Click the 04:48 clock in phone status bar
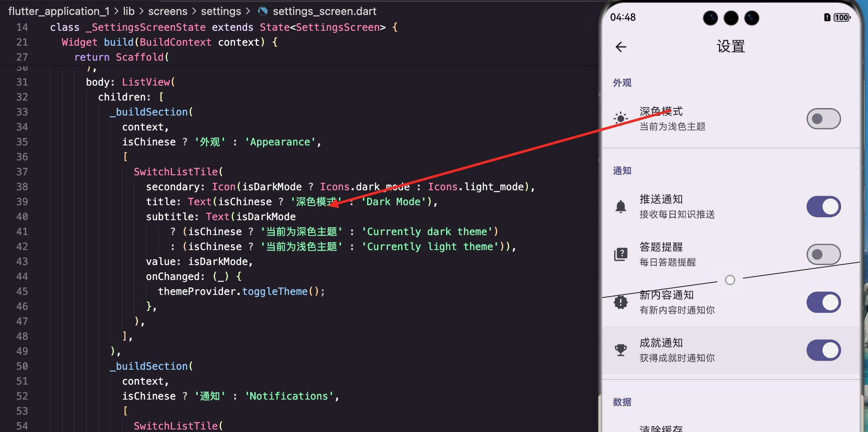Screen dimensions: 868x432 click(x=623, y=17)
